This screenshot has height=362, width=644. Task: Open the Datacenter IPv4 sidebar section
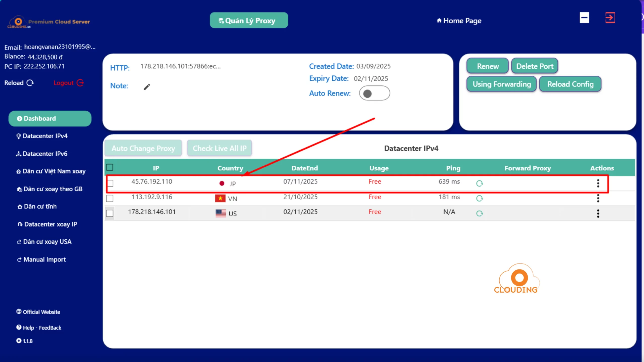pos(45,136)
